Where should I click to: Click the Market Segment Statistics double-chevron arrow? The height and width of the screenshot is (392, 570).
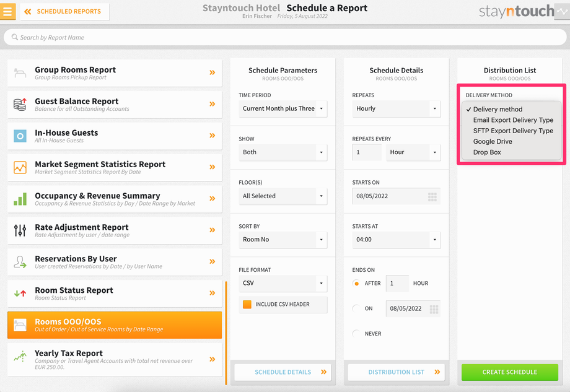213,167
